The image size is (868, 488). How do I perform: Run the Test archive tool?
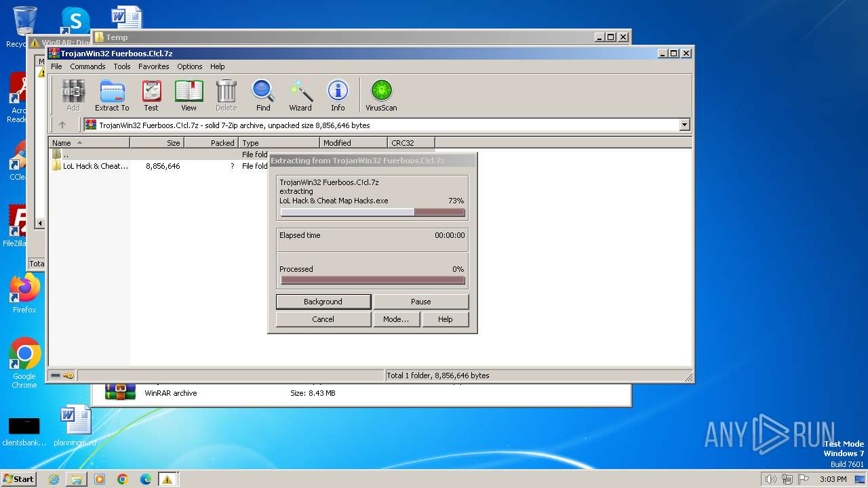[x=151, y=95]
